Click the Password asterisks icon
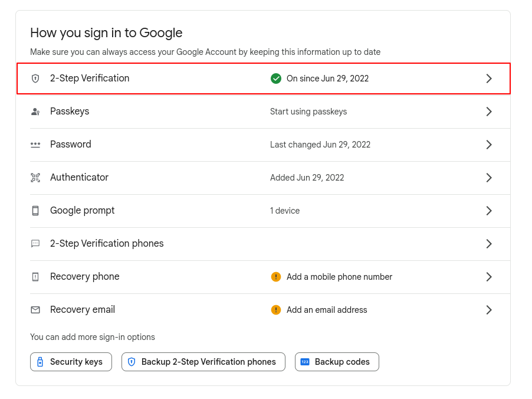Viewport: 532px width, 399px height. [x=35, y=145]
